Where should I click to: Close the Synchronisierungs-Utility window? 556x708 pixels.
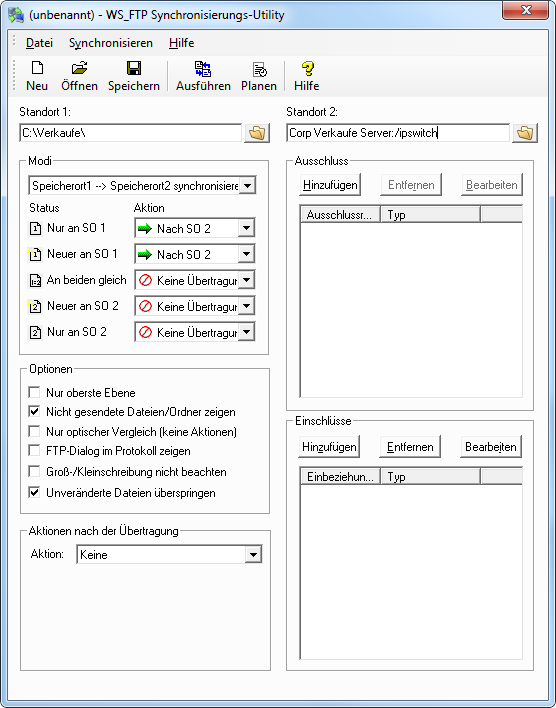525,10
